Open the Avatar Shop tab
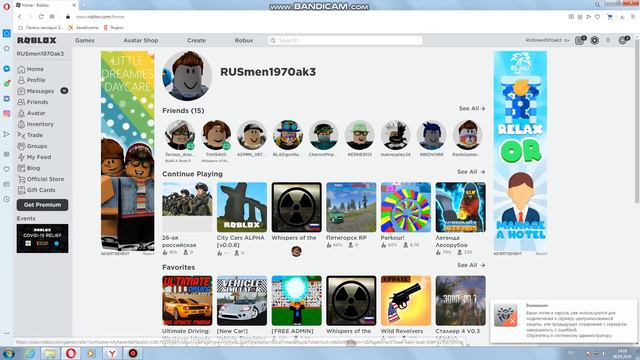Viewport: 640px width, 360px height. (140, 40)
